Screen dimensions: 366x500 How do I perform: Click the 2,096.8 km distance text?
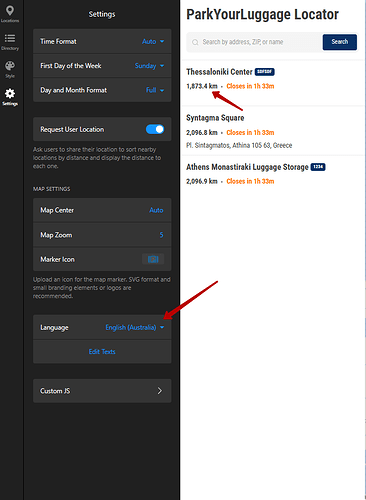tap(202, 132)
